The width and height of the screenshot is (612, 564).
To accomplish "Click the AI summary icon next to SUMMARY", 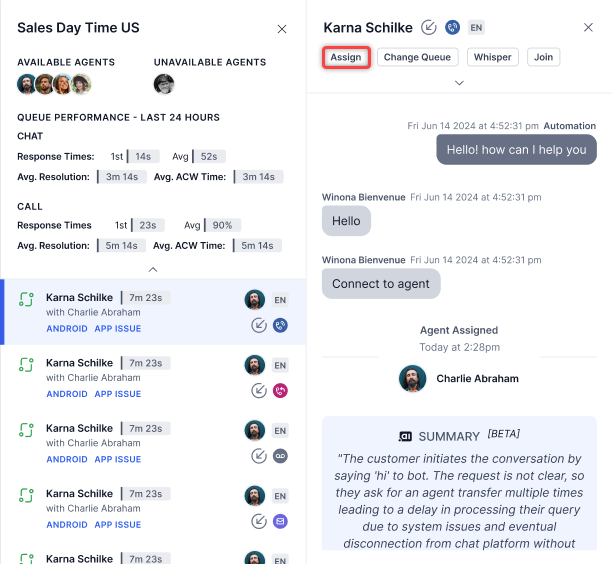I will 405,436.
